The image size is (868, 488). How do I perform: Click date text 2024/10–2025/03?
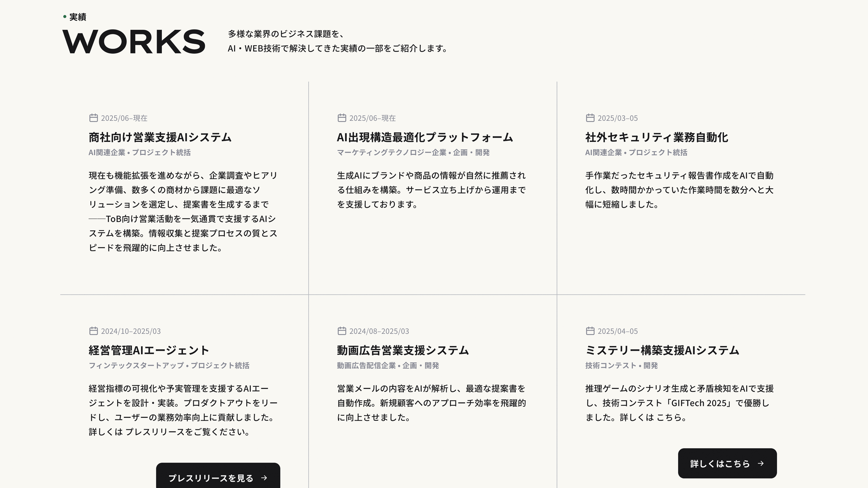tap(131, 331)
